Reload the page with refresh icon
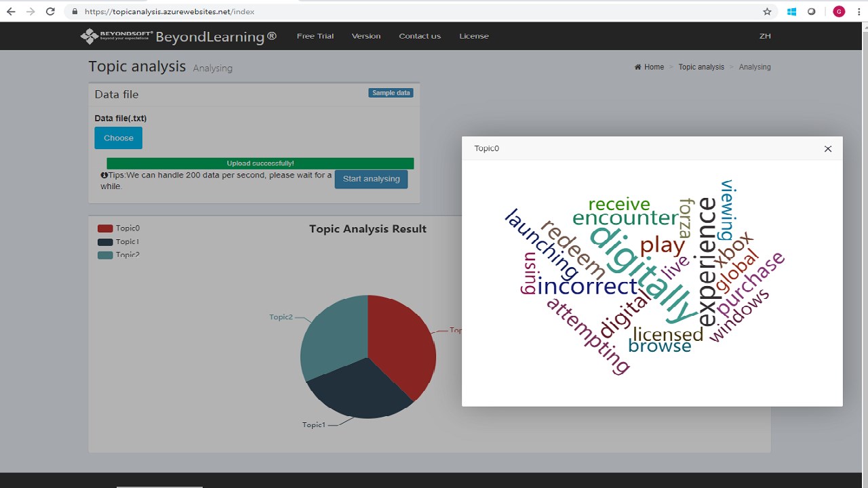868x488 pixels. coord(50,12)
